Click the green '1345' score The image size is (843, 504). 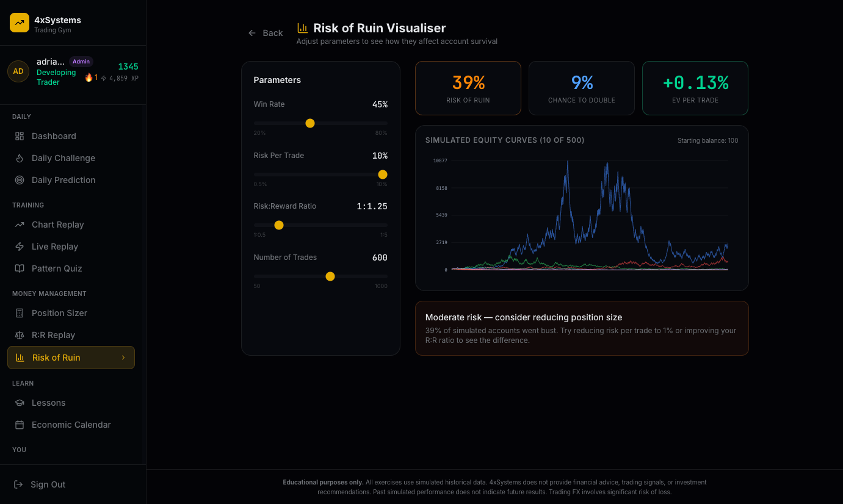128,67
